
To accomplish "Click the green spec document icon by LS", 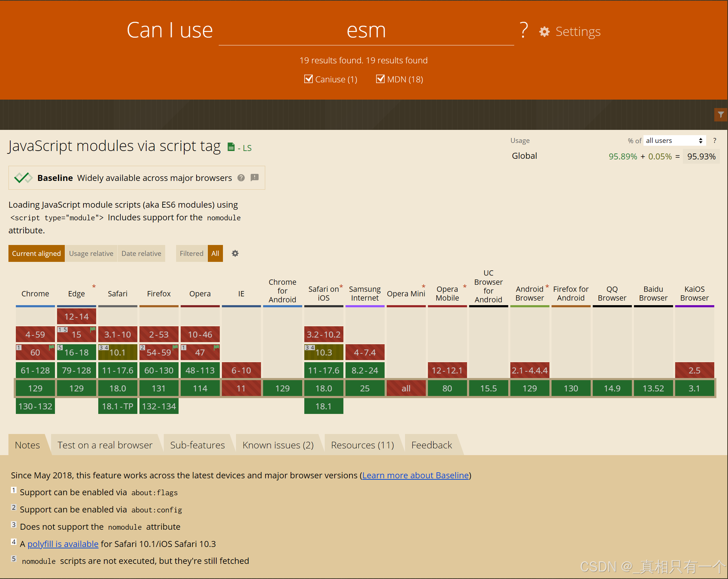I will click(x=231, y=147).
